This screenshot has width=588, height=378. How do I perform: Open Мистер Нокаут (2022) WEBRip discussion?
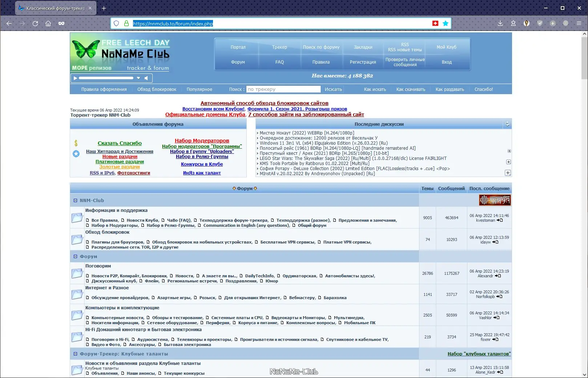[307, 133]
